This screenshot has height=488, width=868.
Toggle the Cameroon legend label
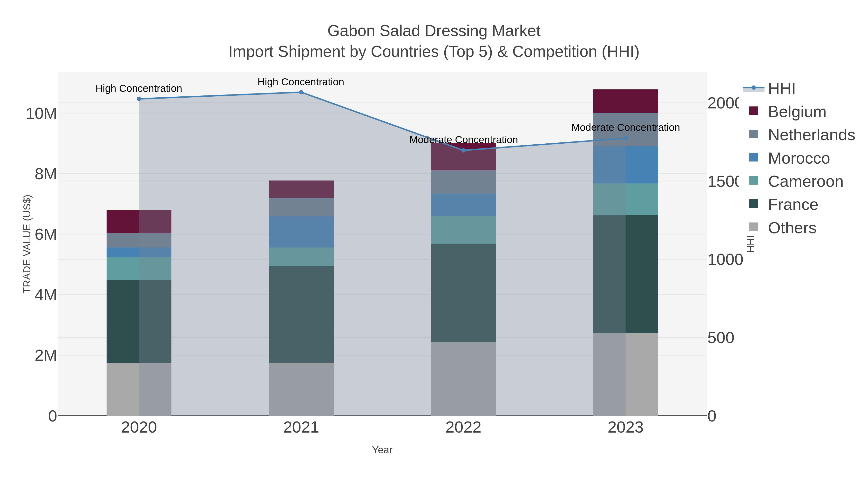coord(806,181)
